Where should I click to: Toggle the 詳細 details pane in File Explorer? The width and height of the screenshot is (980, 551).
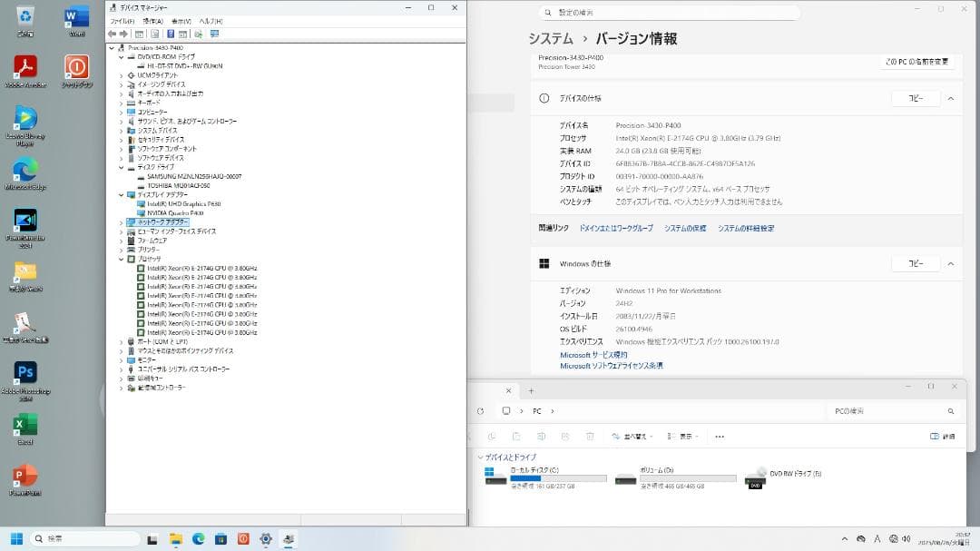point(944,436)
